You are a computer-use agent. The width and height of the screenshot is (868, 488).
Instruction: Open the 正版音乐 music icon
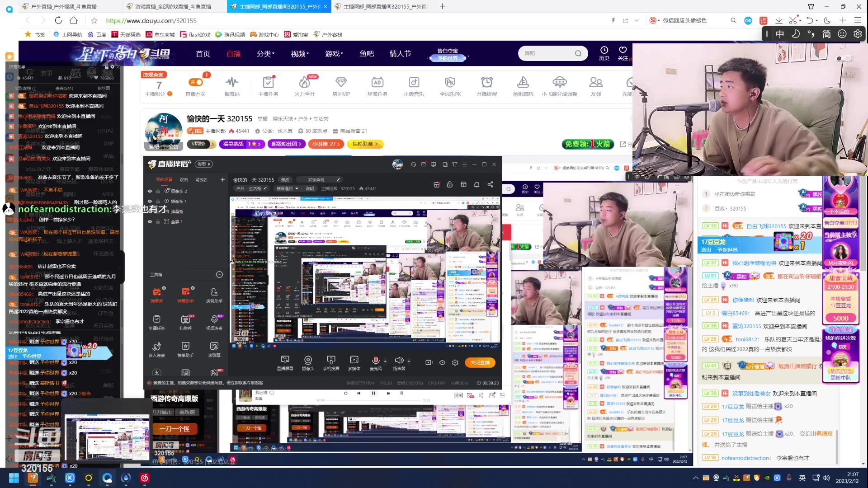[x=414, y=86]
